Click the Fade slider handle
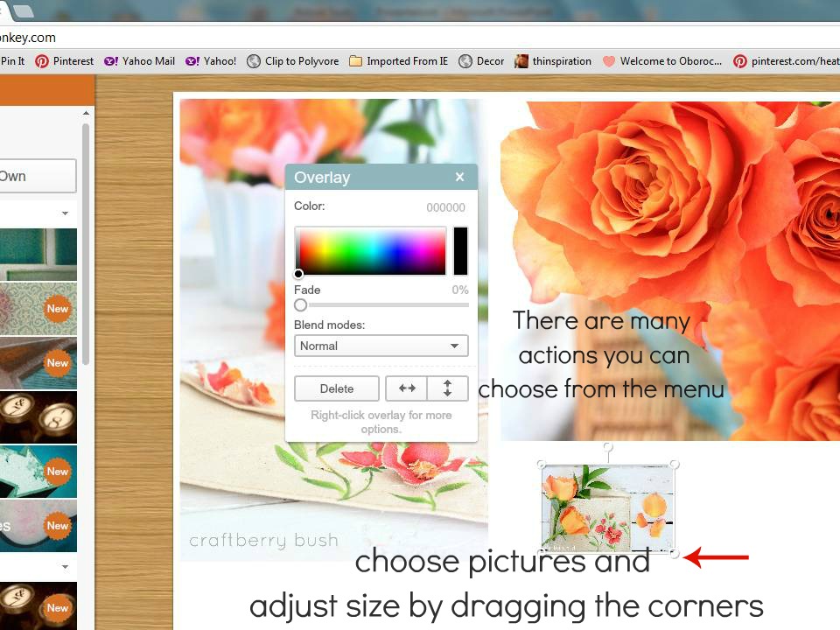The width and height of the screenshot is (840, 630). pyautogui.click(x=301, y=305)
